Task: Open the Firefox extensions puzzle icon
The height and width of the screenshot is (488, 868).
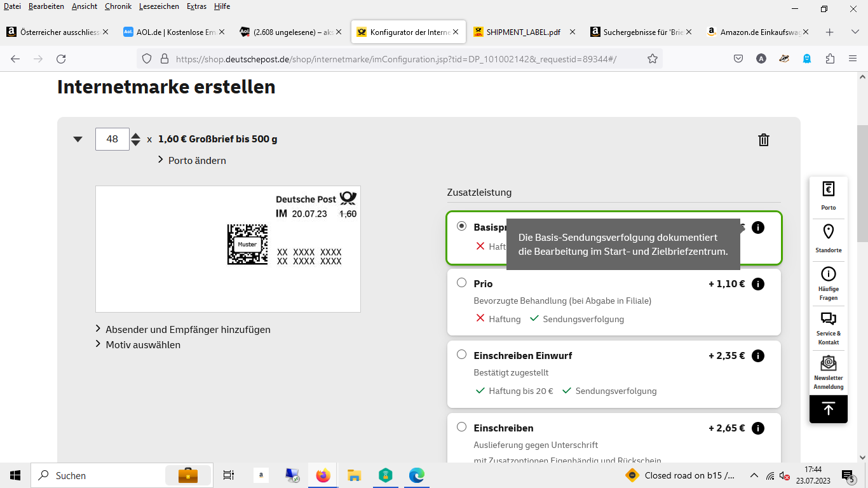Action: [830, 58]
